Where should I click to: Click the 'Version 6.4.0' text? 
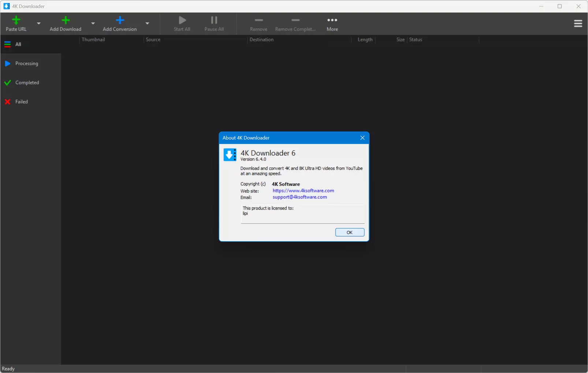click(x=253, y=159)
